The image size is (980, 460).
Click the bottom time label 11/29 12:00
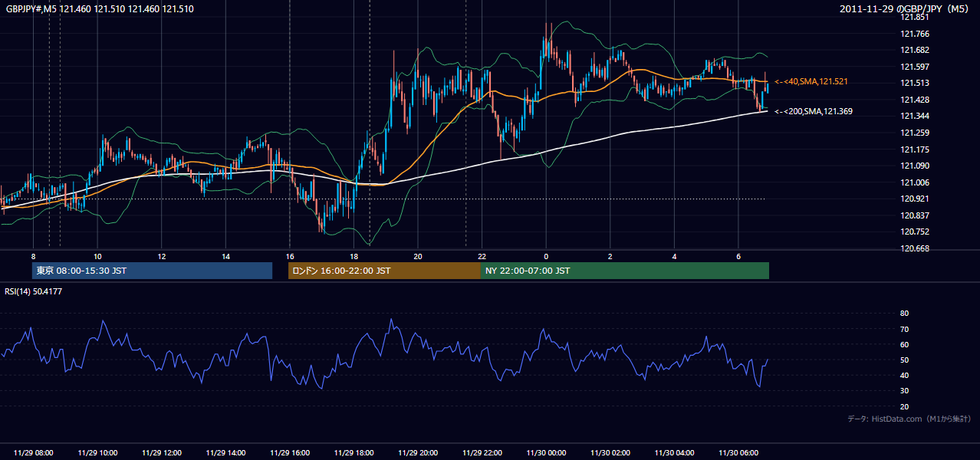(162, 452)
